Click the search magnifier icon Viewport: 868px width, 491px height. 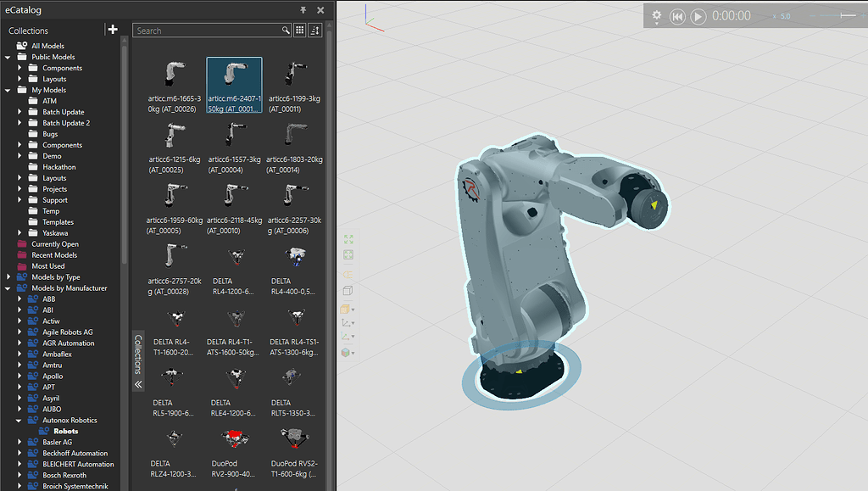[x=286, y=31]
